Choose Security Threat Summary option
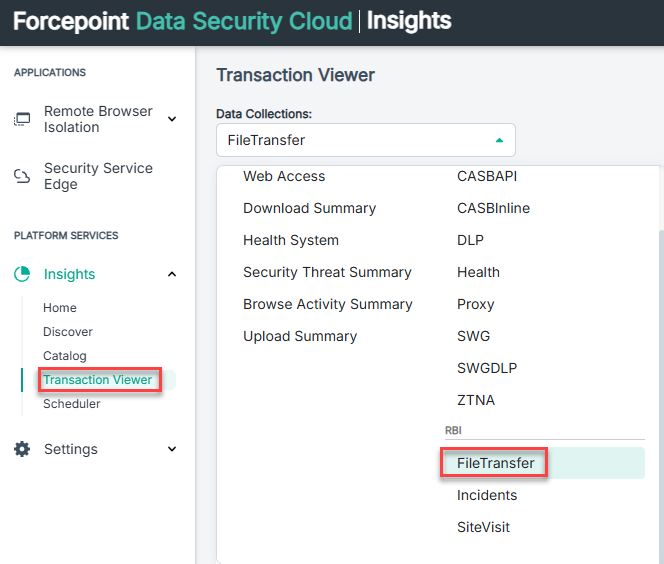 (327, 272)
